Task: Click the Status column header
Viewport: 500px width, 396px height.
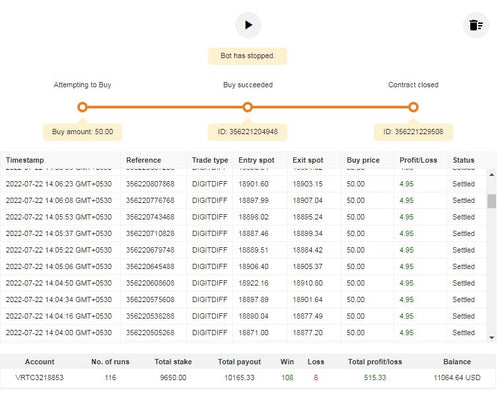Action: click(x=463, y=160)
